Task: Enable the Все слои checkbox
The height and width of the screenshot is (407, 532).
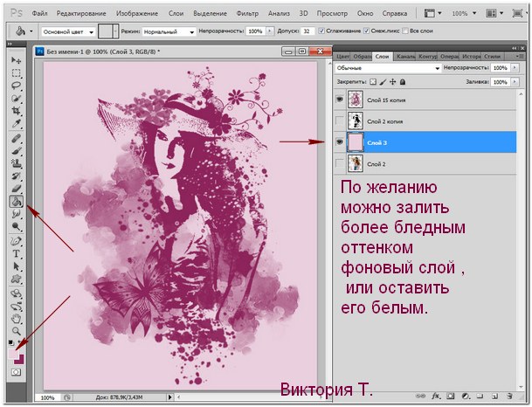Action: [404, 31]
